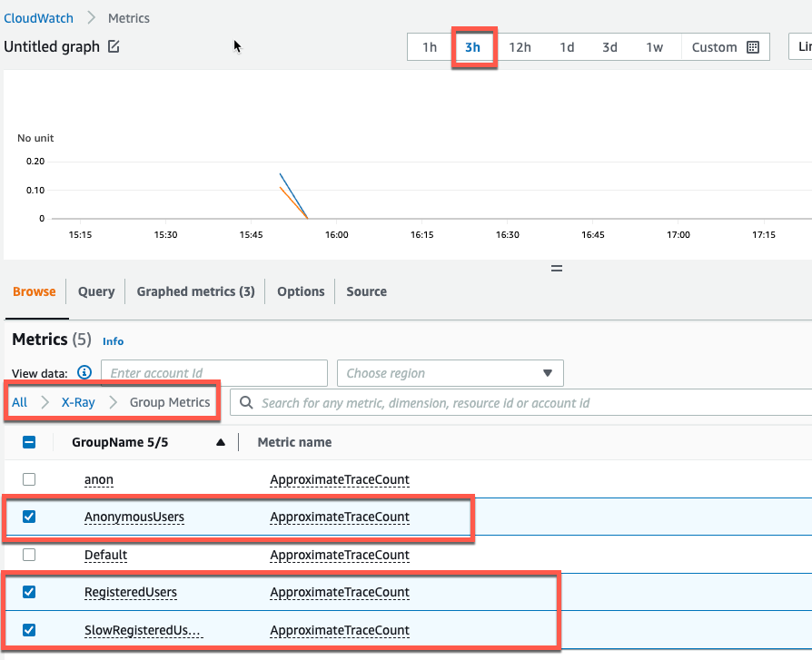Uncheck the SlowRegisteredUs... metric checkbox
812x660 pixels.
[x=29, y=630]
